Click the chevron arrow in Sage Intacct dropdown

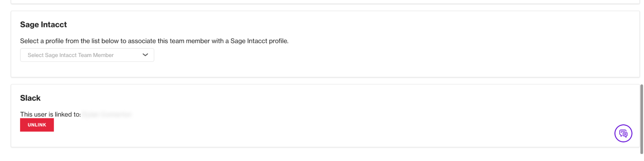pos(145,55)
